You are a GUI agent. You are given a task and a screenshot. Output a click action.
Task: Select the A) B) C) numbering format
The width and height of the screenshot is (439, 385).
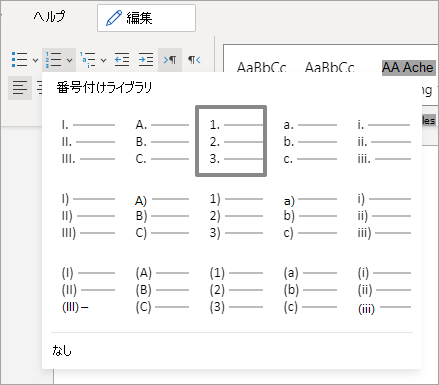click(x=162, y=216)
